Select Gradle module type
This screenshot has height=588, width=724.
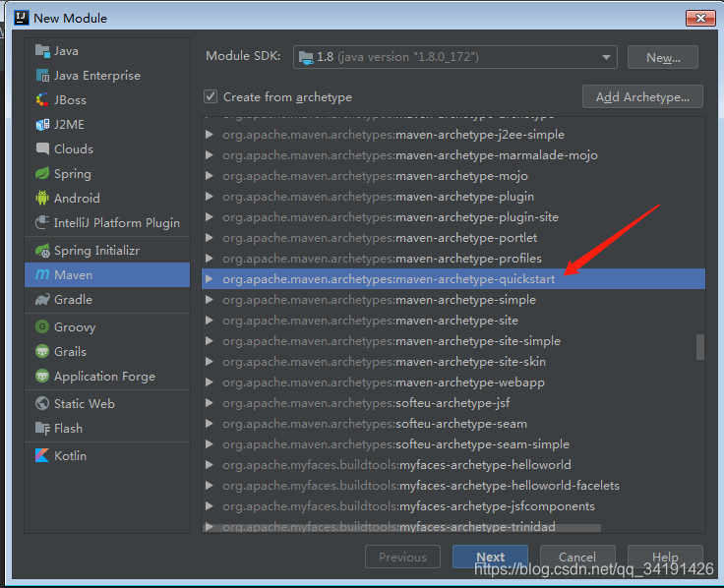tap(107, 300)
